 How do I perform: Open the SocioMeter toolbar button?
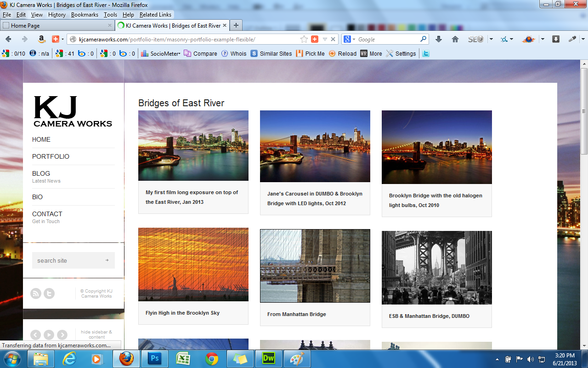point(161,53)
